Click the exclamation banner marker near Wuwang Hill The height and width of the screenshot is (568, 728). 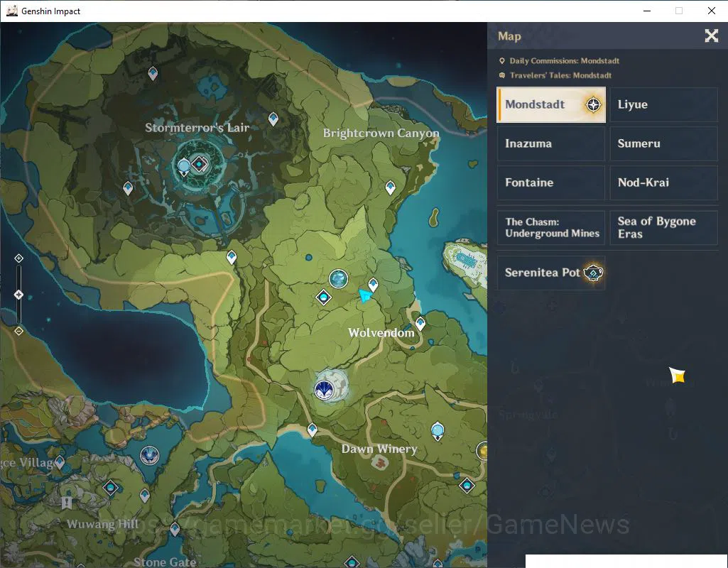(x=66, y=503)
